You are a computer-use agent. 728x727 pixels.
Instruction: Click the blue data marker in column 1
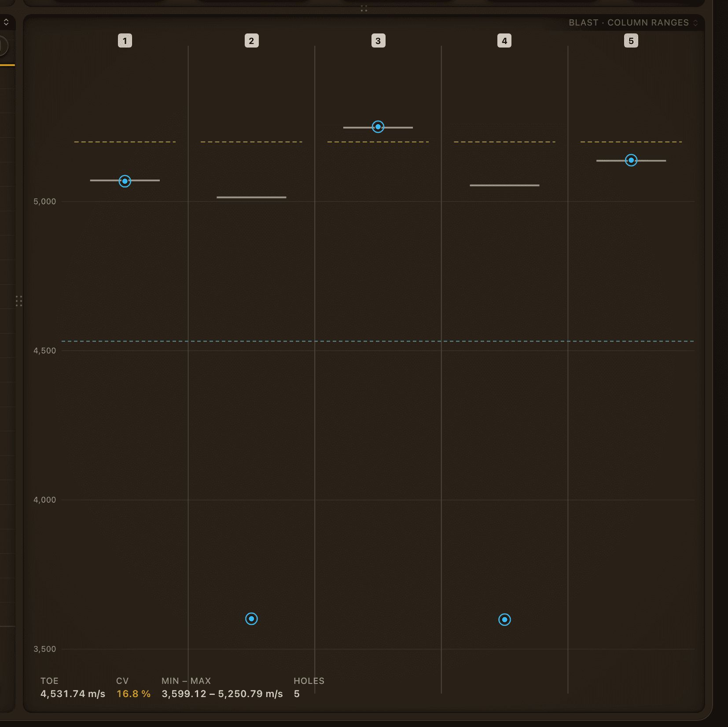[125, 181]
